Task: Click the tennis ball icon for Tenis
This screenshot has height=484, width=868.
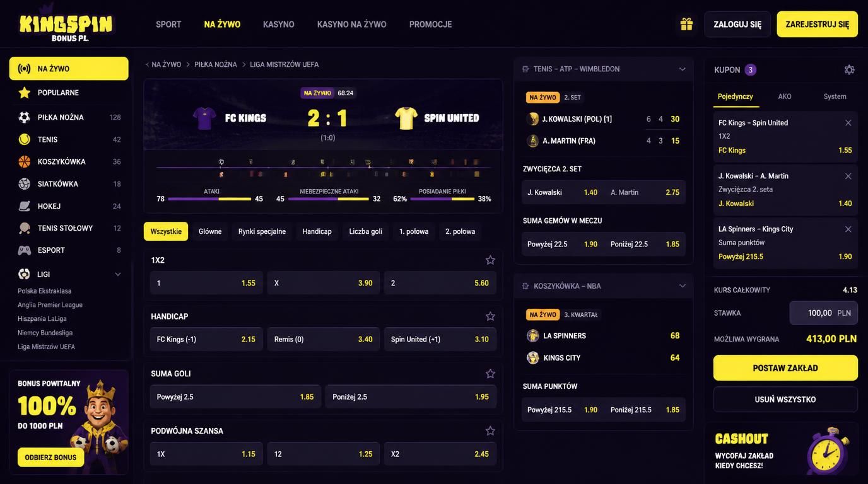Action: 25,139
